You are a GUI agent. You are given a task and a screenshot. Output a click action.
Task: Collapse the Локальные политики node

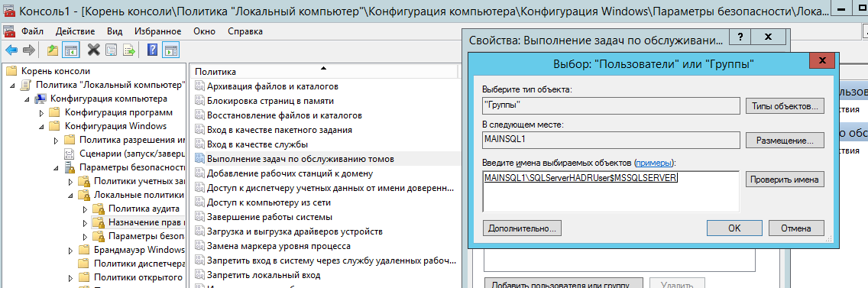(x=70, y=195)
